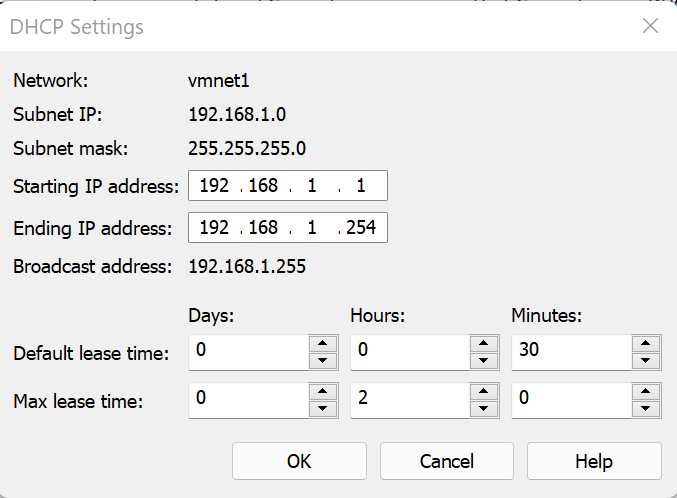Decrease Default lease time Days value

click(323, 360)
